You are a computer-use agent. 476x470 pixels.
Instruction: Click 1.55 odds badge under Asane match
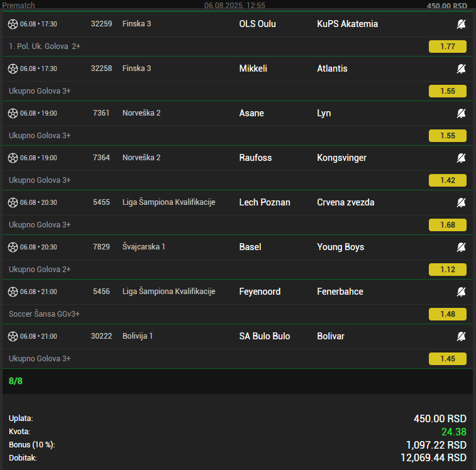448,136
